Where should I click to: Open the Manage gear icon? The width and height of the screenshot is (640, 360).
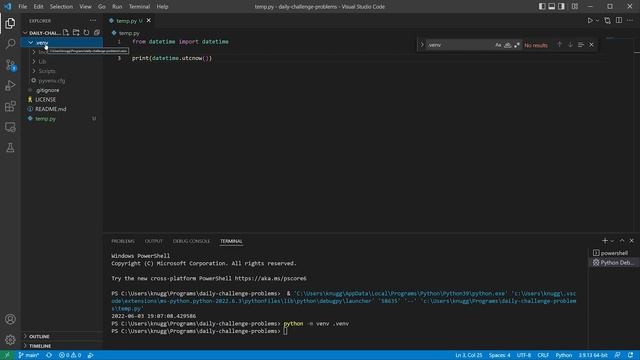tap(10, 340)
